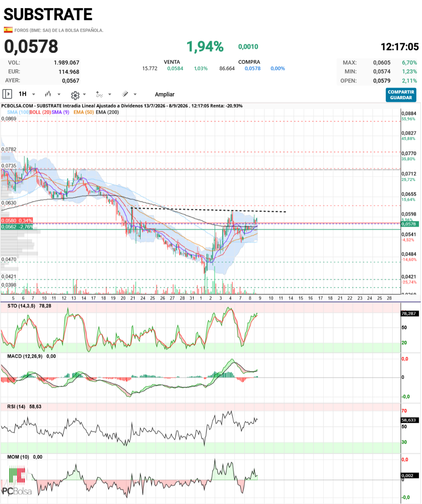Click the candlestick chart type icon
Viewport: 422px width, 504px height.
click(48, 94)
